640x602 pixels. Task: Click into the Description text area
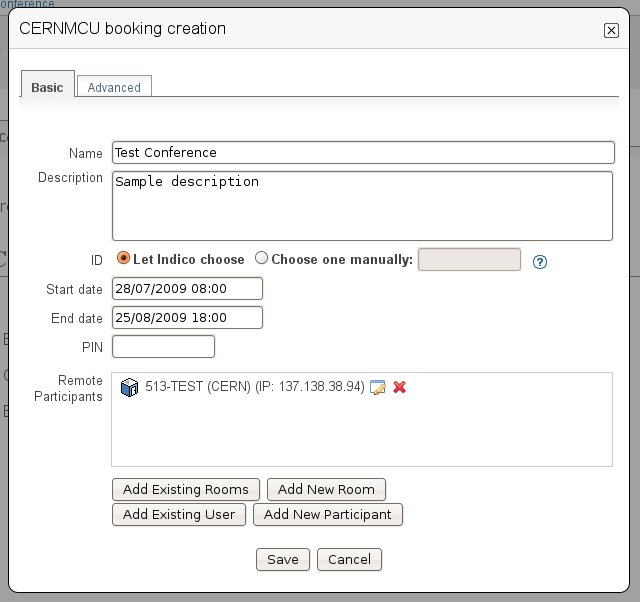click(x=362, y=206)
